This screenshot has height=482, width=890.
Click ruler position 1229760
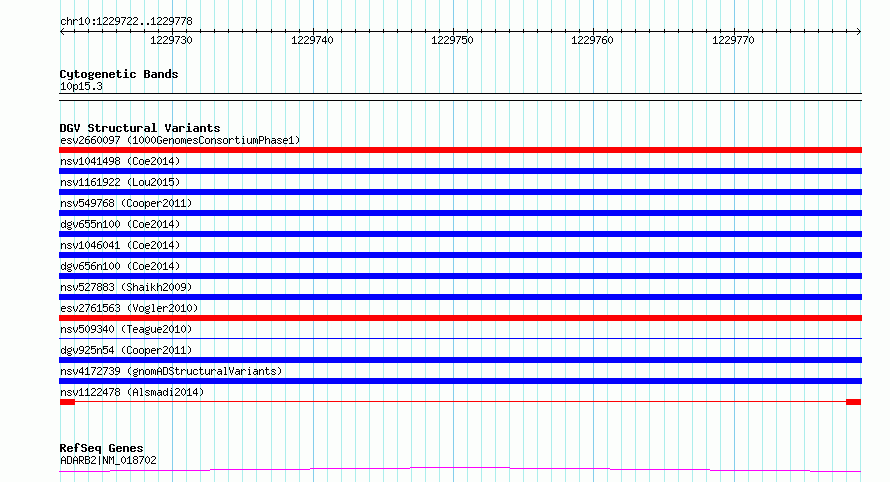point(593,40)
